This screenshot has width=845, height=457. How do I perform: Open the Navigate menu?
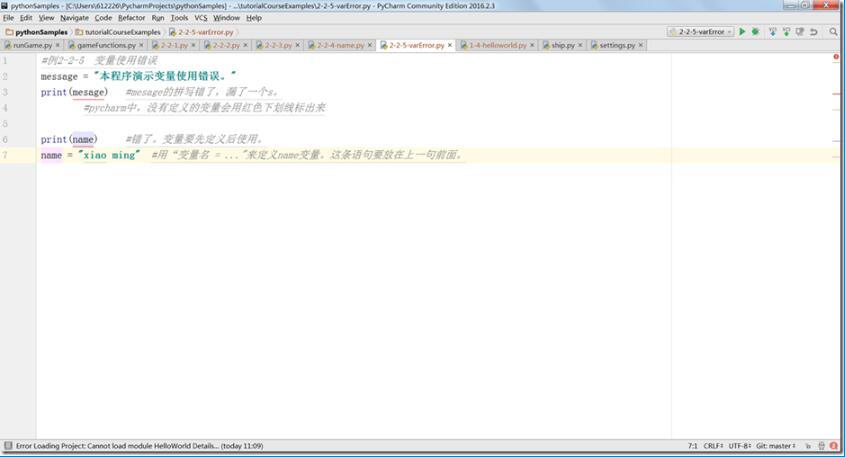tap(74, 18)
